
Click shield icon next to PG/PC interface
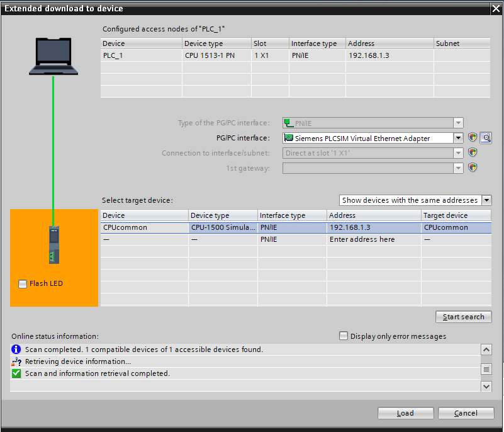pyautogui.click(x=472, y=137)
